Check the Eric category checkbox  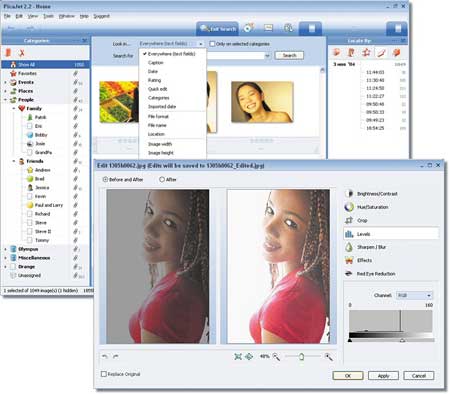point(29,126)
